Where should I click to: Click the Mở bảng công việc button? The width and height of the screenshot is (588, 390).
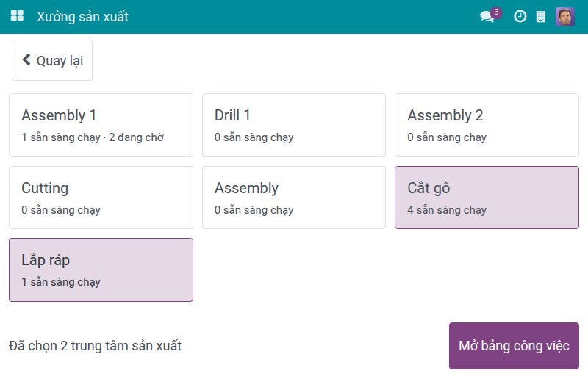tap(514, 346)
